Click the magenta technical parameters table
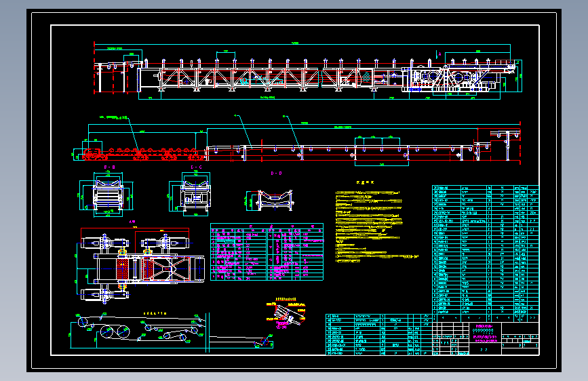This screenshot has height=381, width=588. pyautogui.click(x=267, y=252)
